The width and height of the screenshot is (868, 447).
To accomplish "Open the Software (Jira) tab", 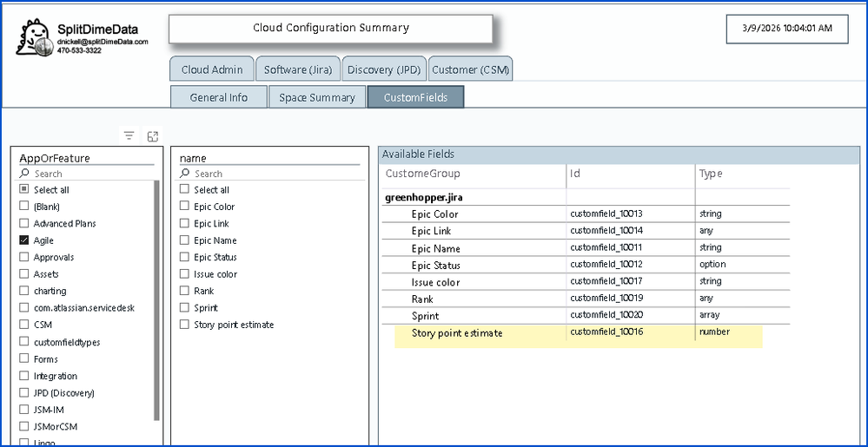I will point(297,69).
